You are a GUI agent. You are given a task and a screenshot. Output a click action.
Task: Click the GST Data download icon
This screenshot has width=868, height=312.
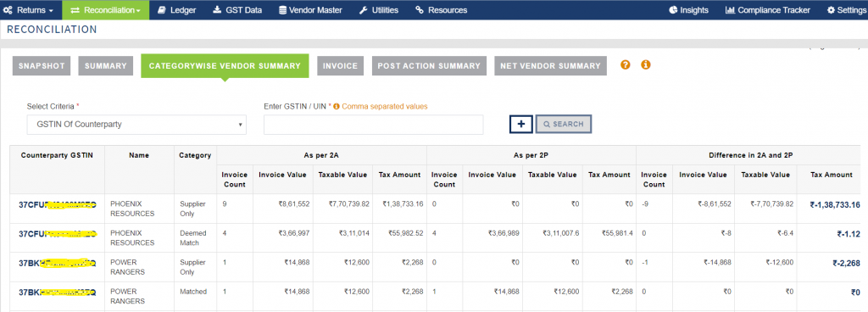[217, 10]
